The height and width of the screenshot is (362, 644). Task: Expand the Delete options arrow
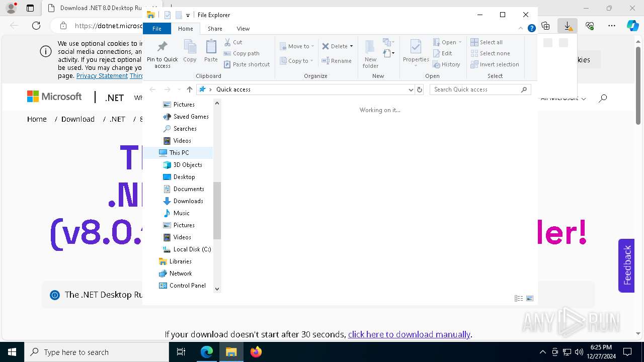[351, 46]
